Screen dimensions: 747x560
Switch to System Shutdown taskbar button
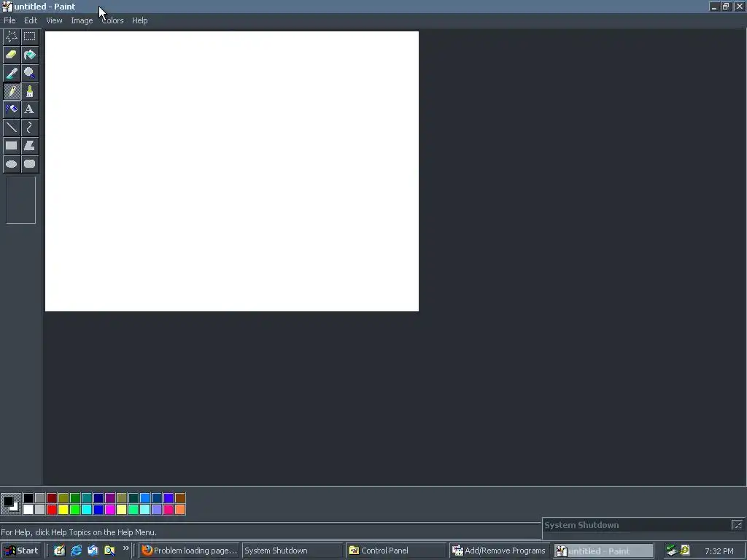coord(292,551)
